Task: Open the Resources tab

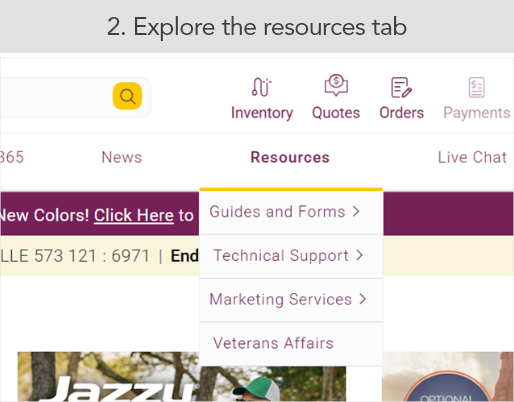Action: coord(290,157)
